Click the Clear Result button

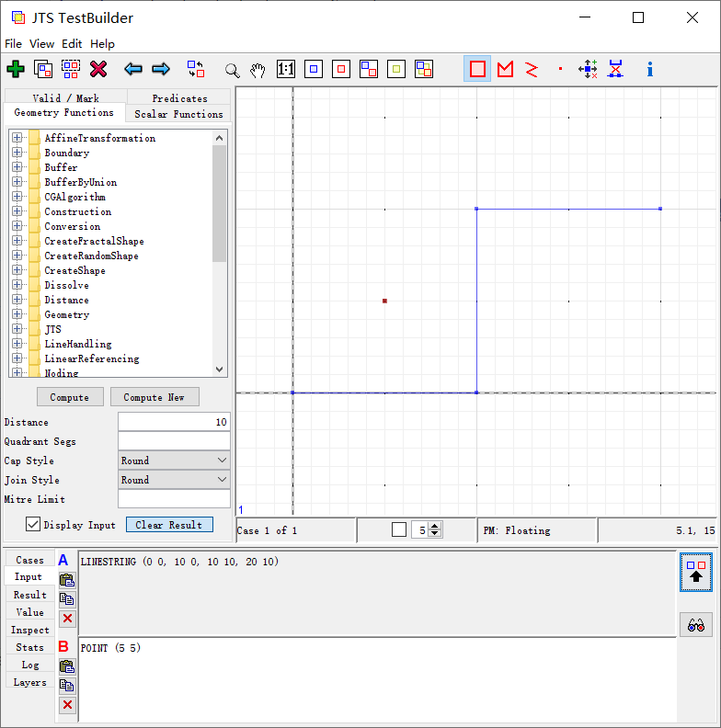(x=169, y=525)
